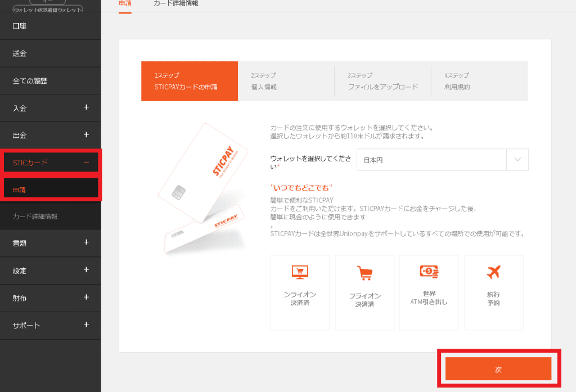The image size is (576, 392).
Task: Expand the 出金 menu plus icon
Action: coord(86,135)
